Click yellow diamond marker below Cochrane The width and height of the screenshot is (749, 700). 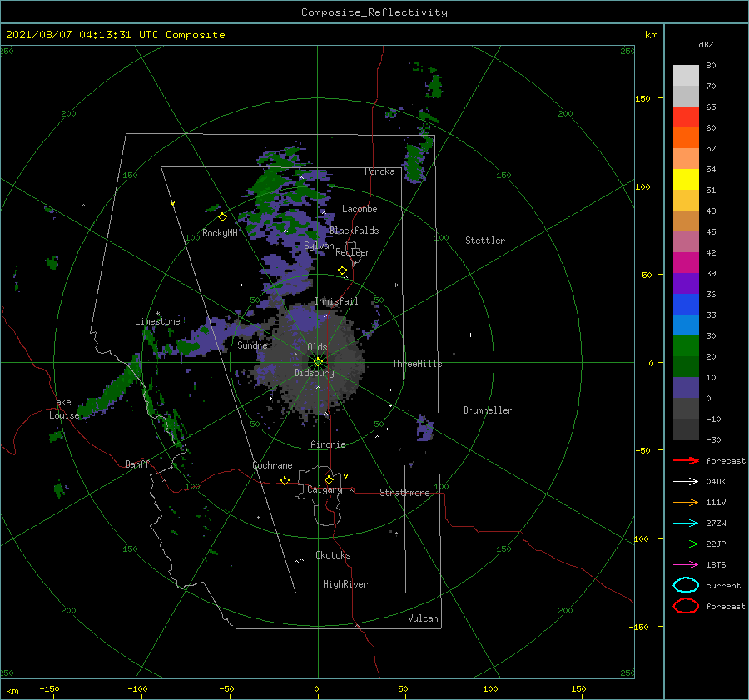pyautogui.click(x=285, y=480)
